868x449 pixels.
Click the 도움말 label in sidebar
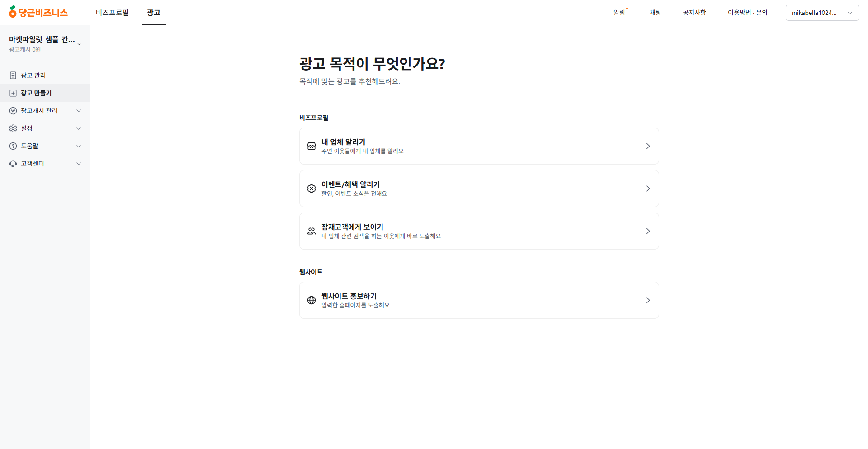click(x=29, y=146)
